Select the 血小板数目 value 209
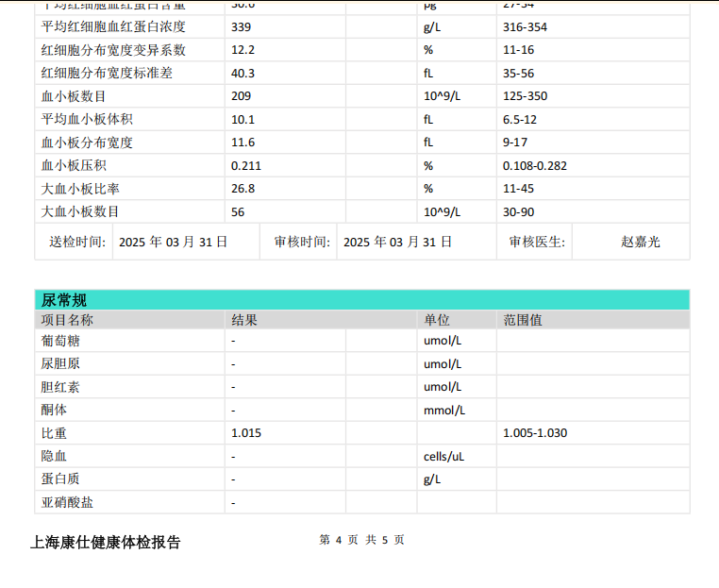The width and height of the screenshot is (719, 588). pyautogui.click(x=241, y=96)
